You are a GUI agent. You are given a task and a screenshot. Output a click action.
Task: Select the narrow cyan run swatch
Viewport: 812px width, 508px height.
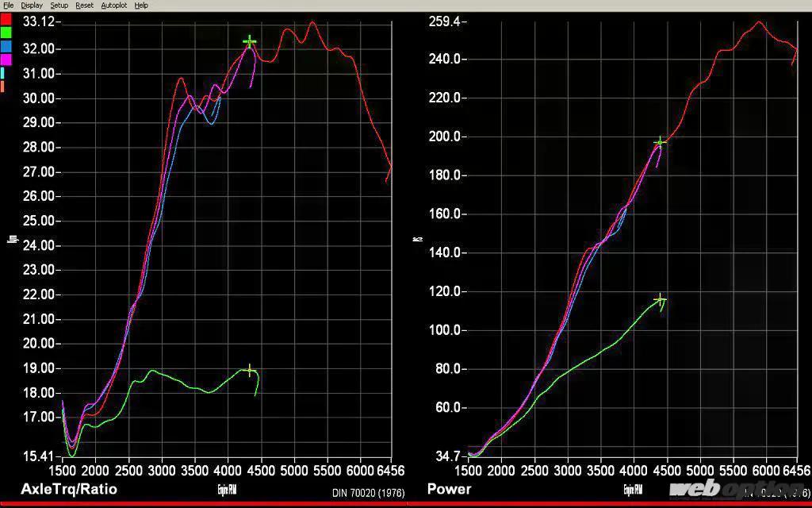[x=3, y=72]
